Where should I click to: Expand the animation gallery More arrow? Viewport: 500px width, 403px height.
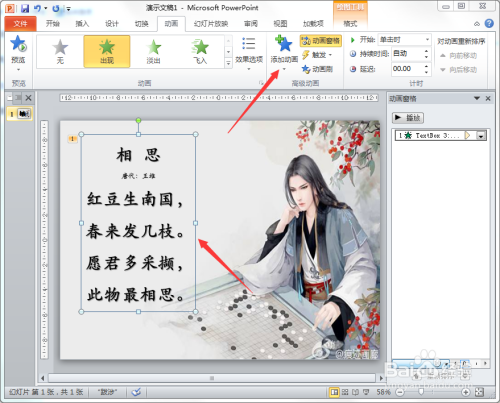[228, 63]
